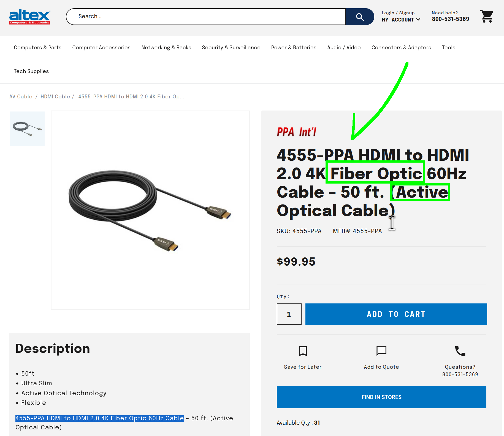This screenshot has height=436, width=504.
Task: Open the Connectors & Adapters menu
Action: point(401,48)
